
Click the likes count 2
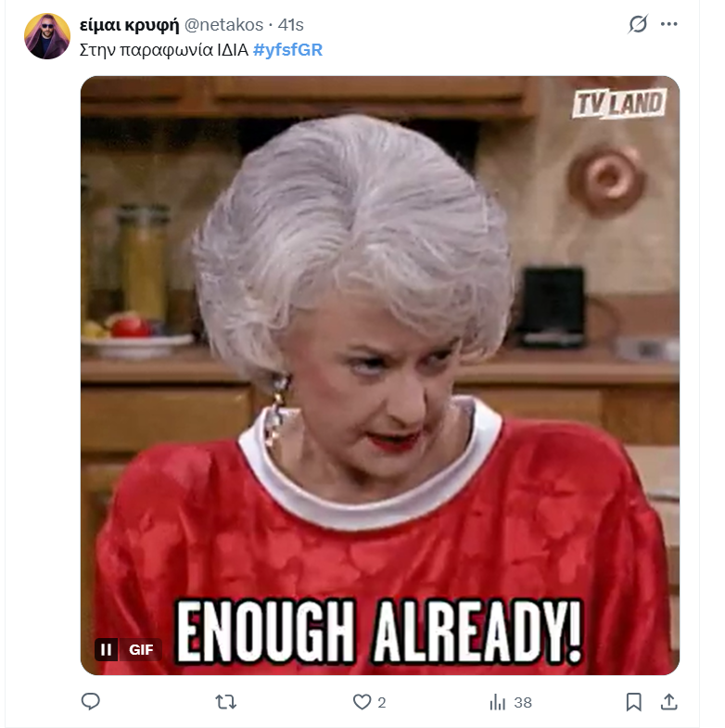[382, 702]
